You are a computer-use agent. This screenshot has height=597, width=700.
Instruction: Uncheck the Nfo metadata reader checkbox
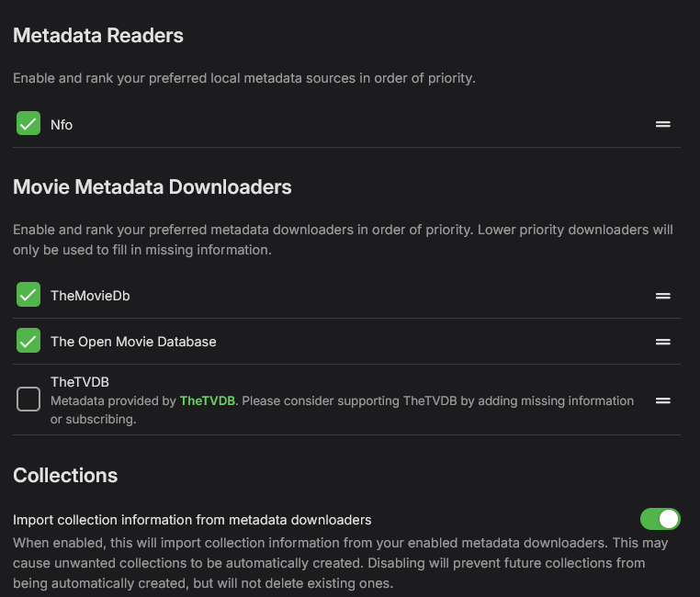click(28, 124)
